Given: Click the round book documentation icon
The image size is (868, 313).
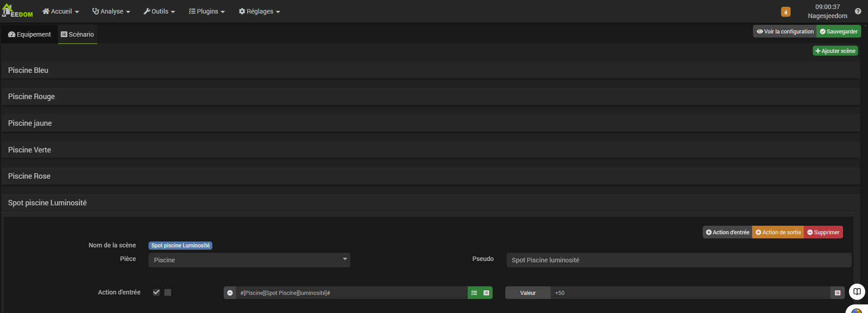Looking at the screenshot, I should [x=857, y=292].
